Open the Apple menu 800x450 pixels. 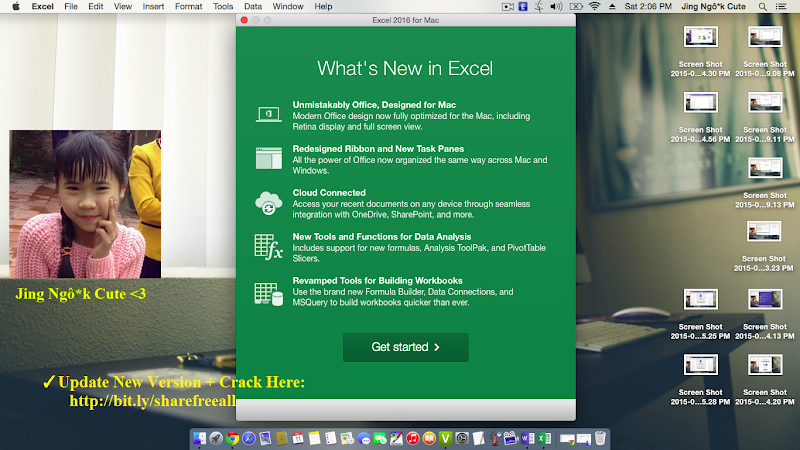tap(16, 7)
